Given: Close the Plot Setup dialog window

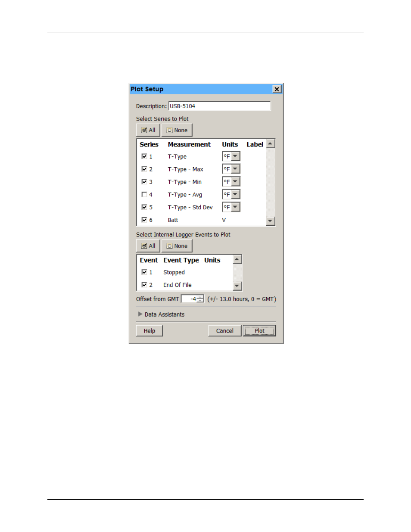Looking at the screenshot, I should 277,89.
